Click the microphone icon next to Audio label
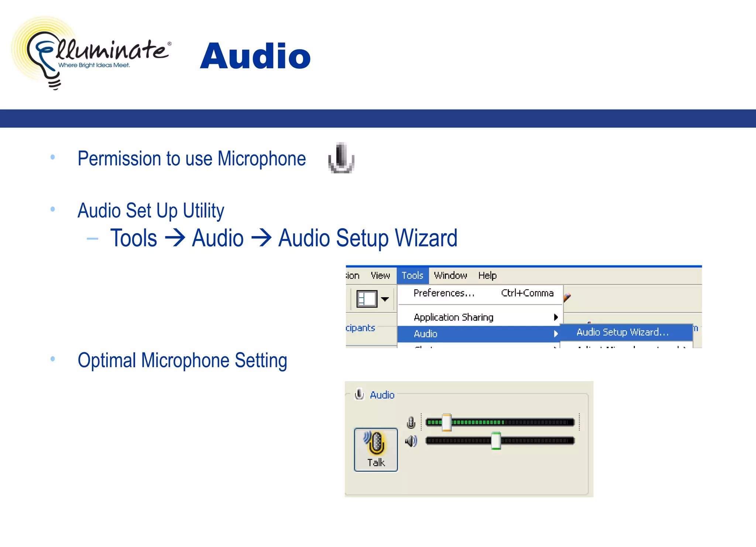 [x=359, y=394]
